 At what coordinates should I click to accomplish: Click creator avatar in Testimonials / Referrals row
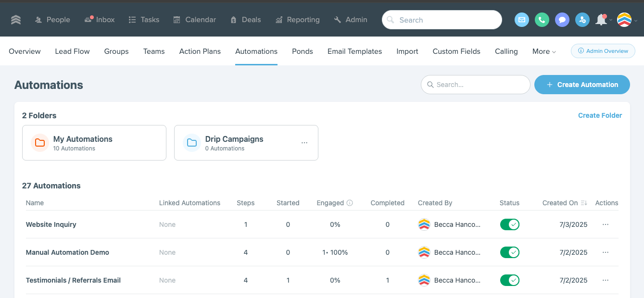click(x=424, y=280)
